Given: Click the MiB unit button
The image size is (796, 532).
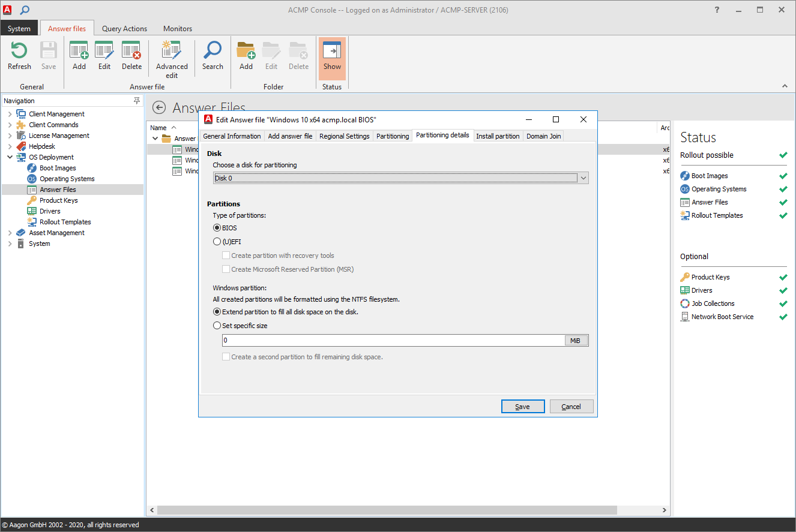Looking at the screenshot, I should point(575,341).
